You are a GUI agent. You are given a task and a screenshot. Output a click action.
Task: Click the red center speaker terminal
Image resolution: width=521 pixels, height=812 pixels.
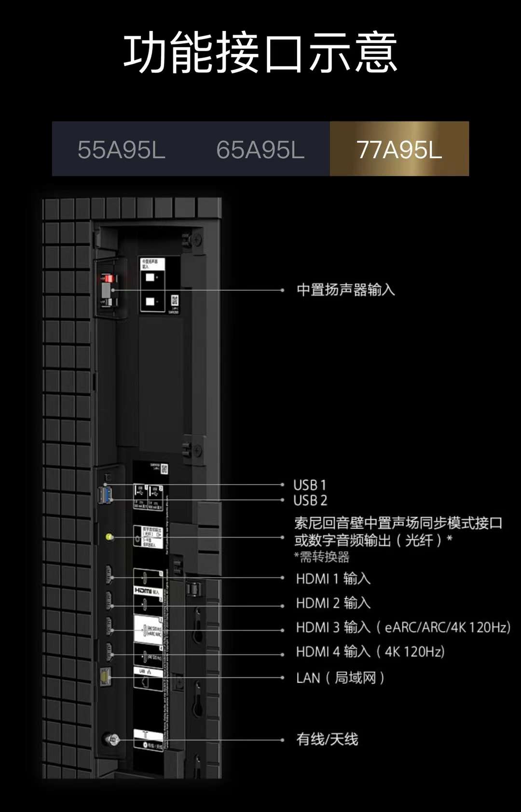109,279
